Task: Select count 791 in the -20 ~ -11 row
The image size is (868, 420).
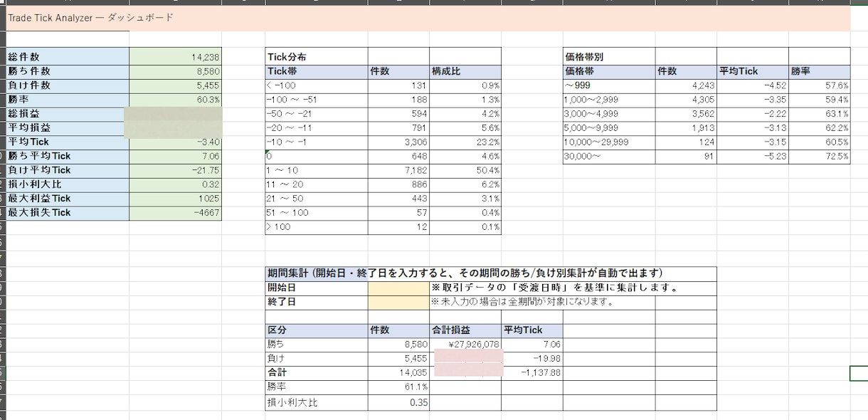Action: click(x=398, y=128)
